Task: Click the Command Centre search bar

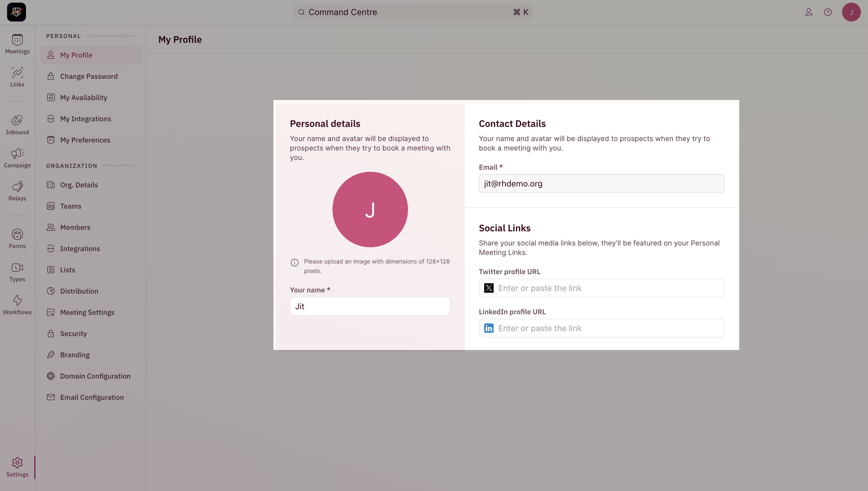Action: coord(412,12)
